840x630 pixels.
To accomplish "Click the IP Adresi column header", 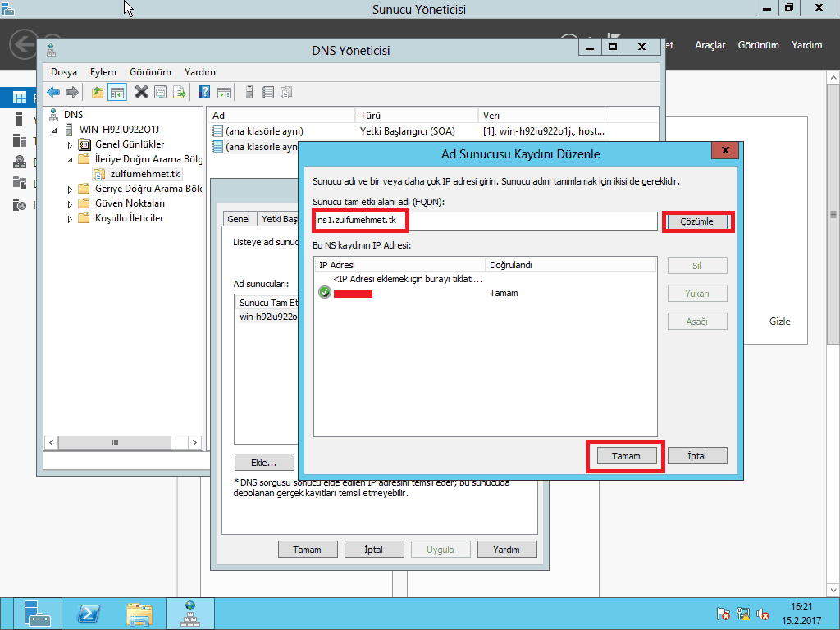I will [x=399, y=265].
